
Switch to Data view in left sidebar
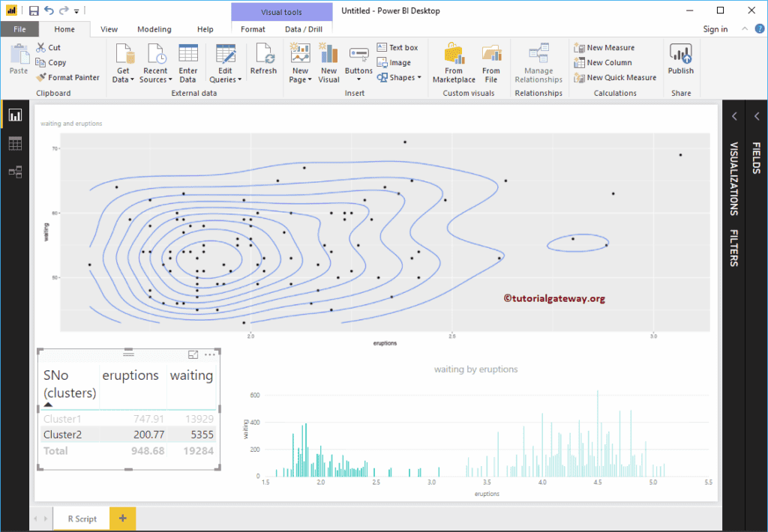[15, 143]
